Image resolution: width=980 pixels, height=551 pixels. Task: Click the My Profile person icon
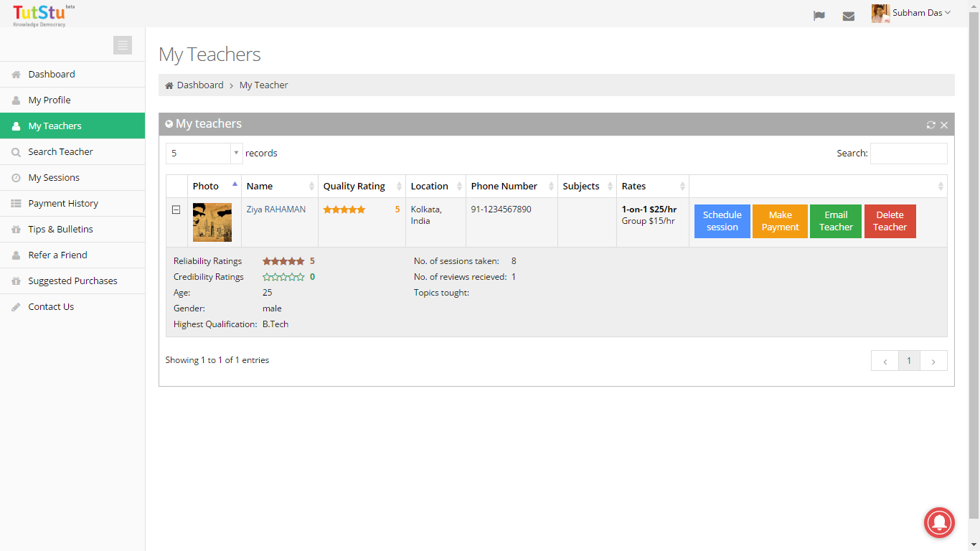tap(16, 100)
